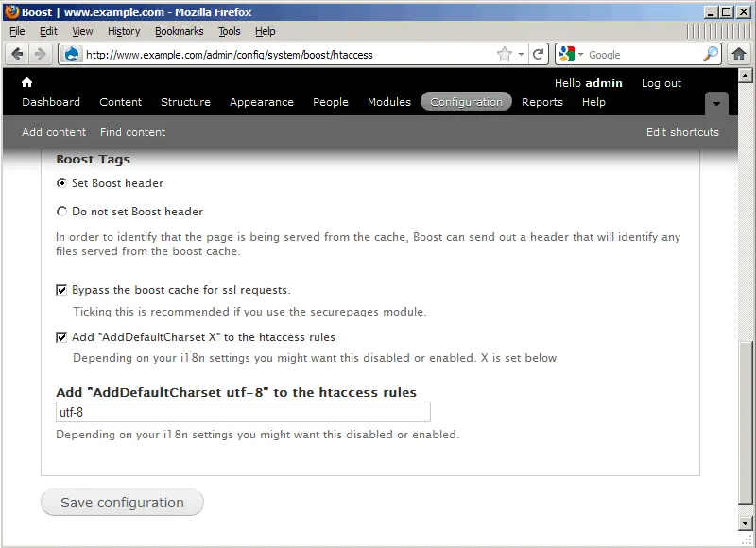756x548 pixels.
Task: Open the Edit menu
Action: [48, 31]
